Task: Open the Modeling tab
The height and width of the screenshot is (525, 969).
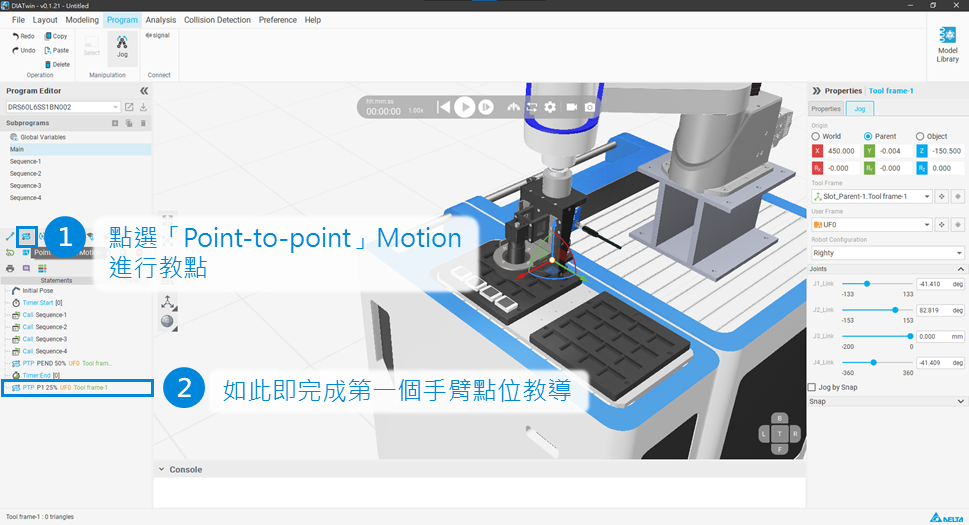Action: click(x=82, y=20)
